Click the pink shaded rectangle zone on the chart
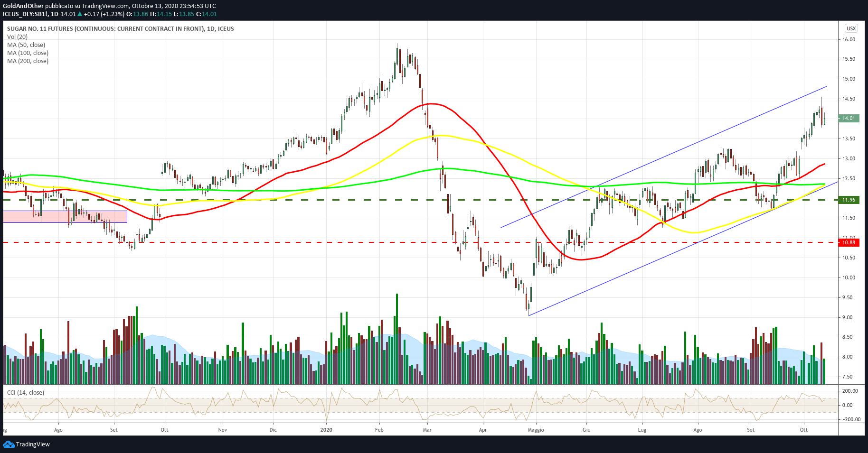868x453 pixels. pyautogui.click(x=65, y=216)
